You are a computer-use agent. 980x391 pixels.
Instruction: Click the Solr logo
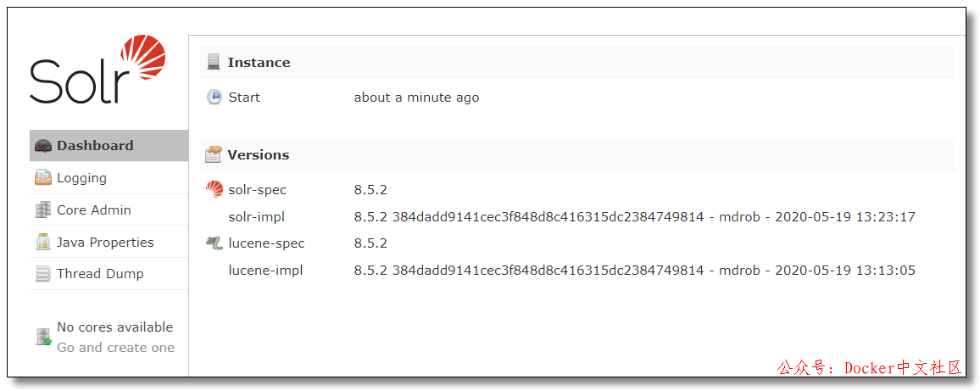pyautogui.click(x=97, y=70)
